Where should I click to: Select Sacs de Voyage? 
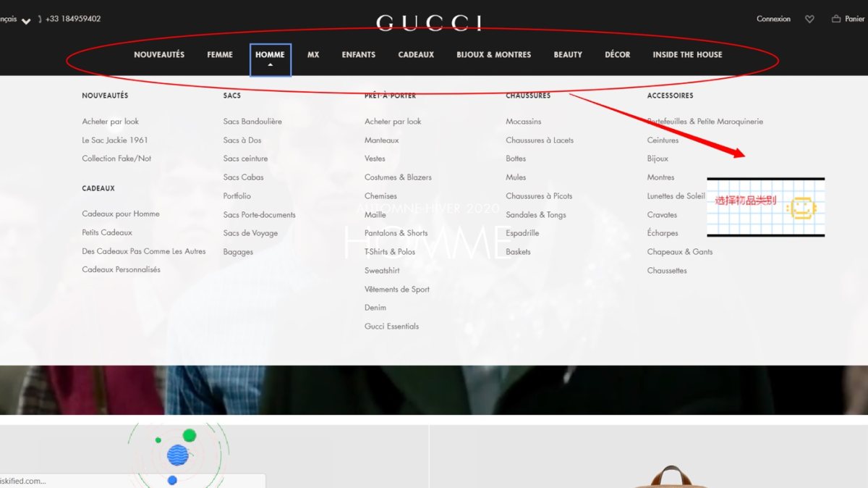(x=250, y=233)
